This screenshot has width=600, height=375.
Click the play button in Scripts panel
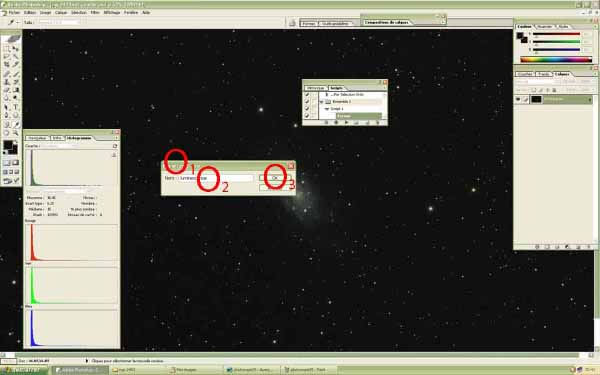pos(347,123)
